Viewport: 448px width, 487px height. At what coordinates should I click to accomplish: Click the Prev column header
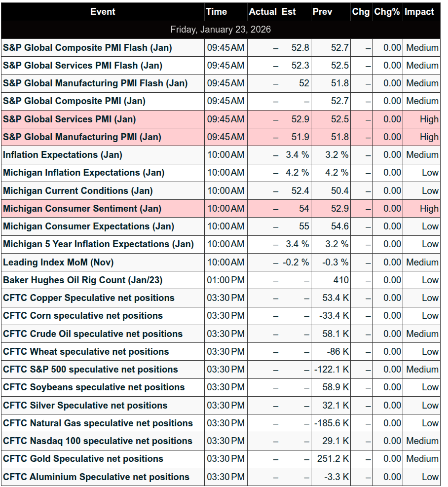pyautogui.click(x=322, y=12)
